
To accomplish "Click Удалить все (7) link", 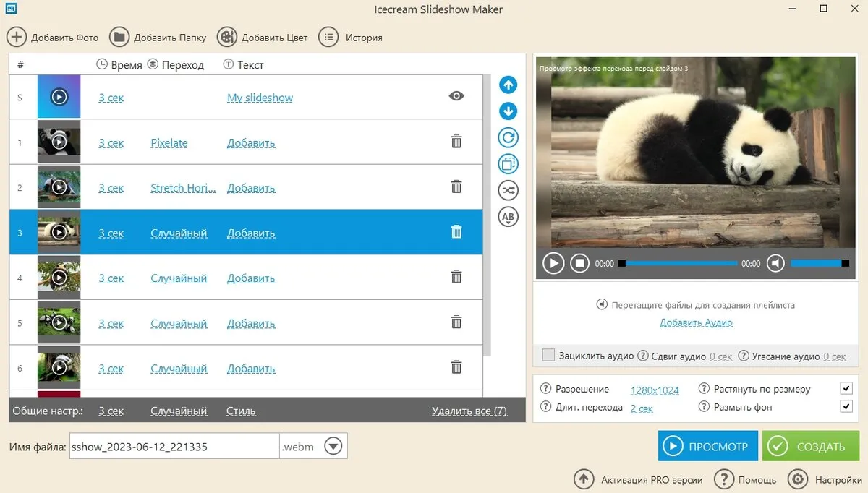I will pos(469,411).
